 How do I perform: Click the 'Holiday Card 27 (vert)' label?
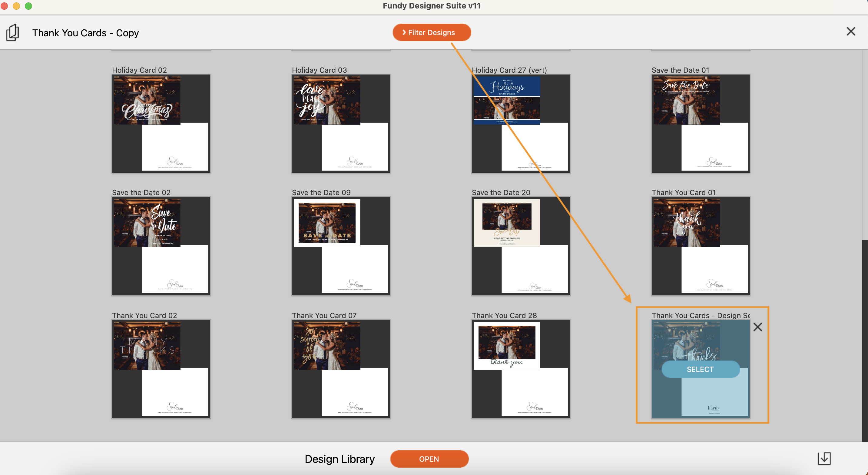pos(509,70)
